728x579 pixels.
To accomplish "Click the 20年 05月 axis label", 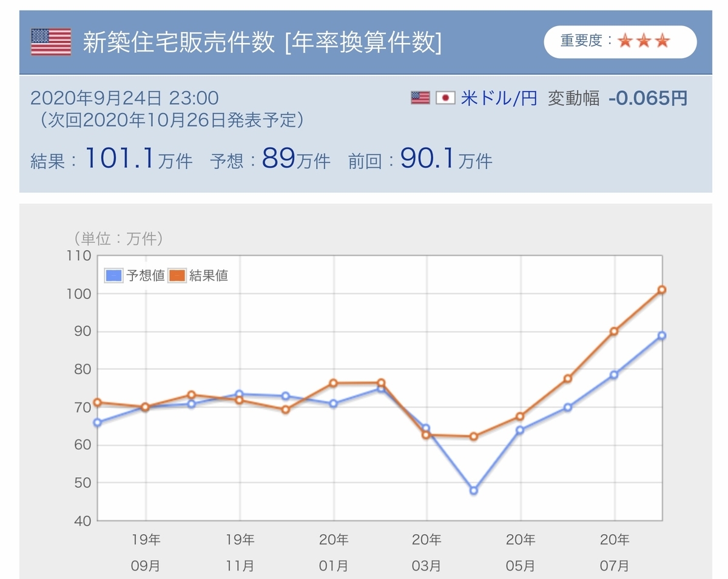I will [521, 552].
